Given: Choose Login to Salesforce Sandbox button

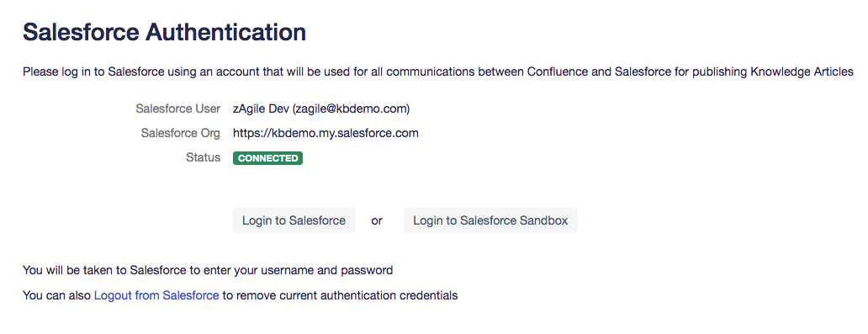Looking at the screenshot, I should point(490,220).
